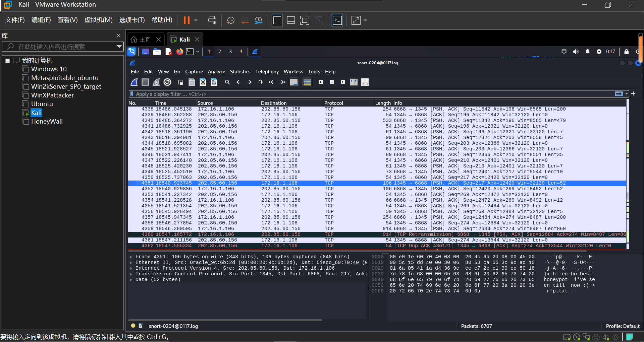Click the reload capture file icon
The height and width of the screenshot is (342, 644).
coord(214,82)
